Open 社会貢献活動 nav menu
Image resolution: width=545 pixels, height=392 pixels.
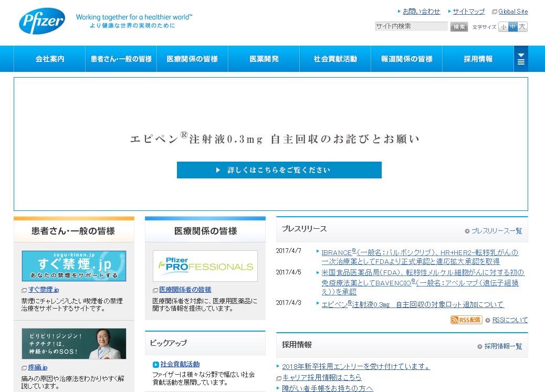tap(335, 59)
